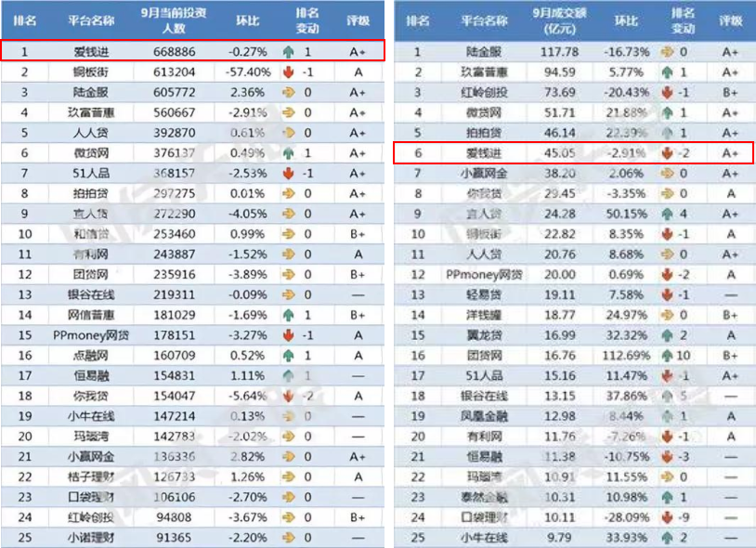756x548 pixels.
Task: Click the up arrow in the 51.71 row
Action: point(667,112)
